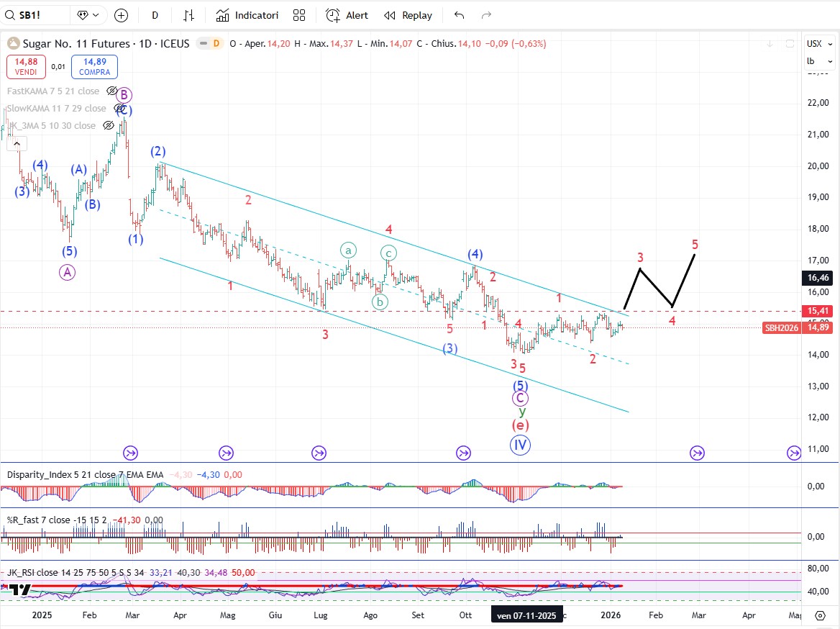Screen dimensions: 840x629
Task: Collapse the indicator legend with the up chevron
Action: tap(15, 145)
